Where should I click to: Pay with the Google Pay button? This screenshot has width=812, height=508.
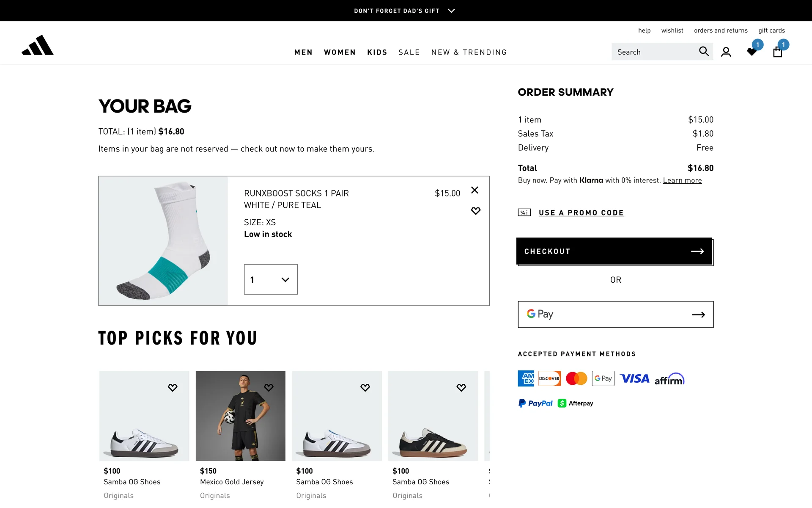click(615, 314)
